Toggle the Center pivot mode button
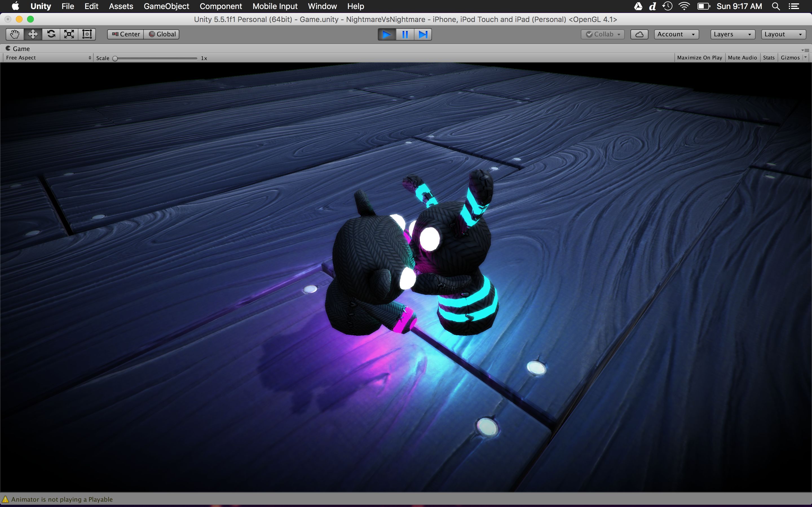The image size is (812, 507). [126, 34]
